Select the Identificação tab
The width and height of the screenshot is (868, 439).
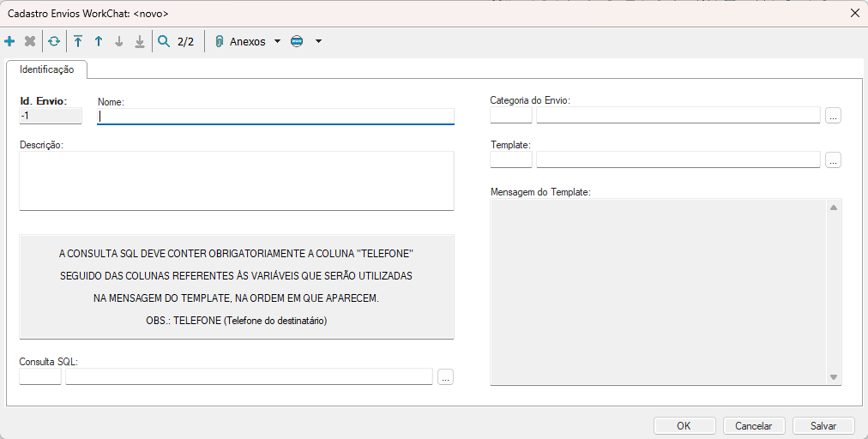point(47,69)
